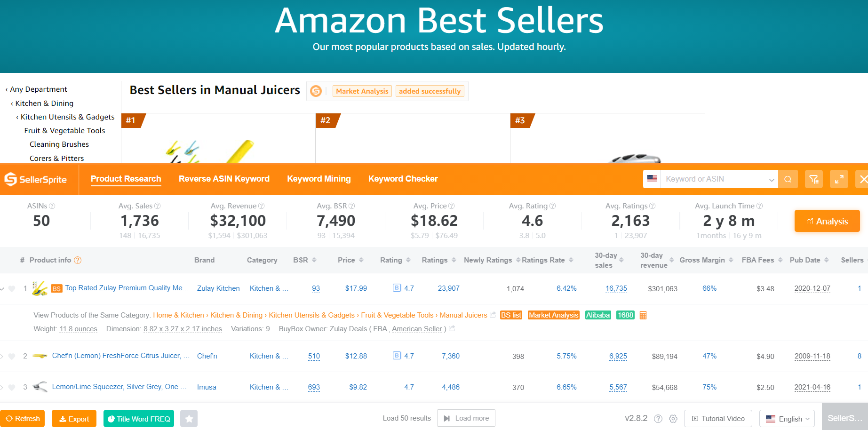Image resolution: width=868 pixels, height=430 pixels.
Task: Expand panel to fullscreen
Action: tap(839, 179)
